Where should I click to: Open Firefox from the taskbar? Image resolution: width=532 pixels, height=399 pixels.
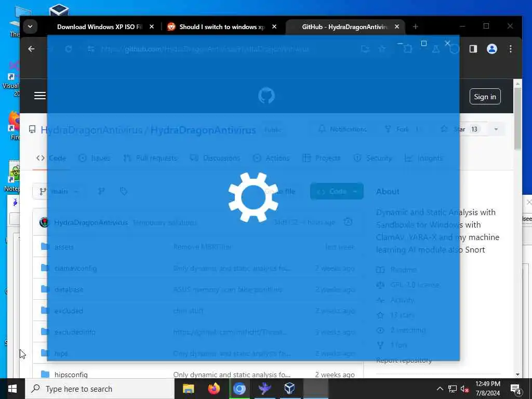point(214,389)
